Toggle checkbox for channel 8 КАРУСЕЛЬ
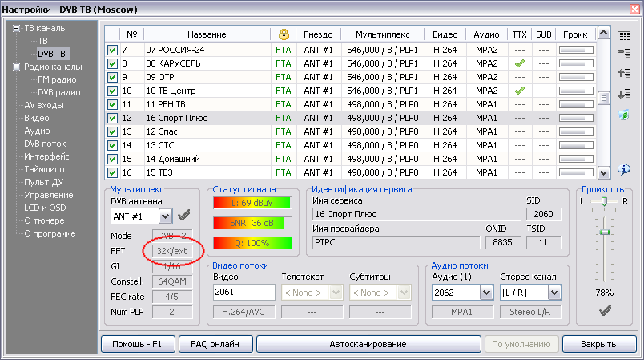The image size is (644, 360). [113, 63]
